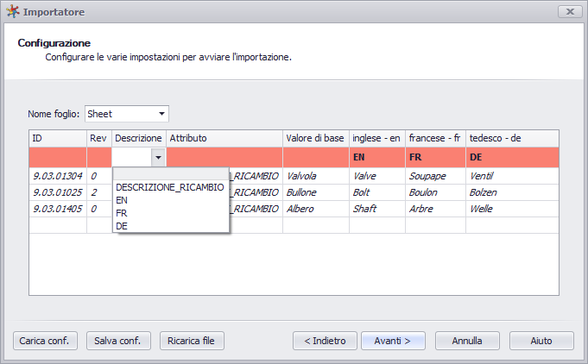Open help with the Aiuto button
This screenshot has width=588, height=364.
point(541,341)
